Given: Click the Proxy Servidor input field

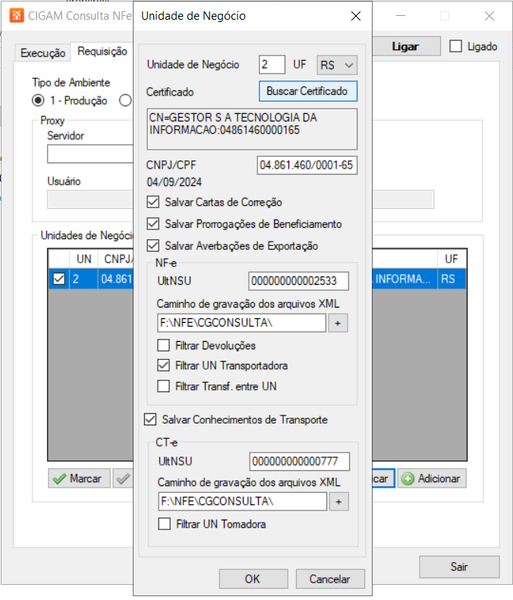Looking at the screenshot, I should point(90,154).
